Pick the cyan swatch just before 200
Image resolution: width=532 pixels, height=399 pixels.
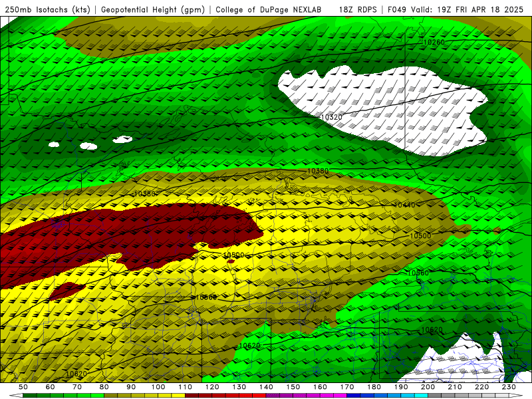click(421, 396)
